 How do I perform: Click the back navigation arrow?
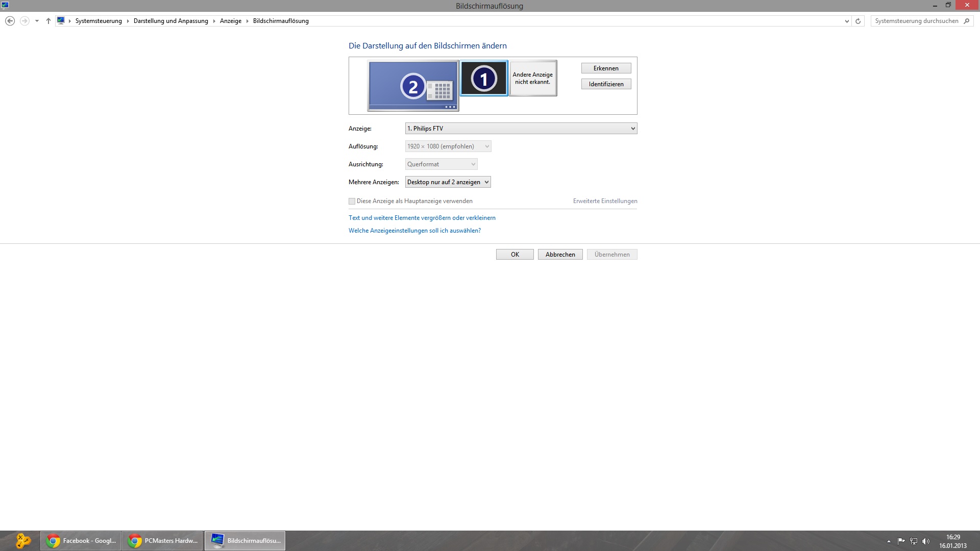(10, 21)
